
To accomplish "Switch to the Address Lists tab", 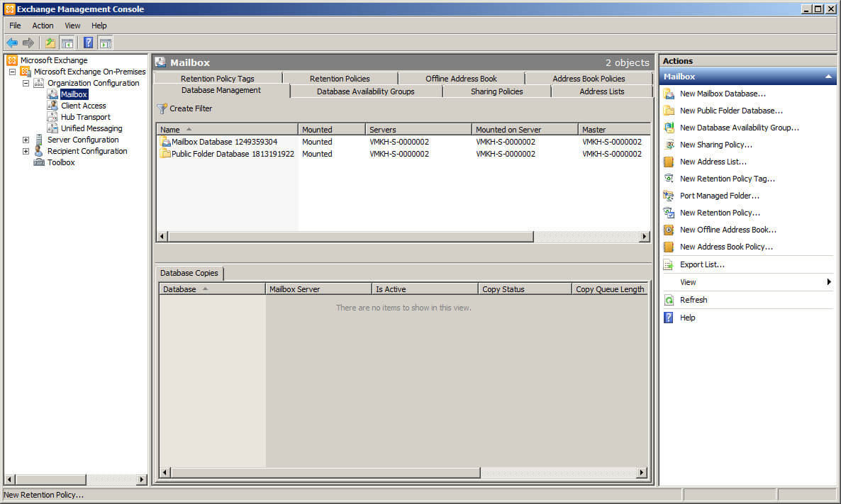I will point(602,91).
